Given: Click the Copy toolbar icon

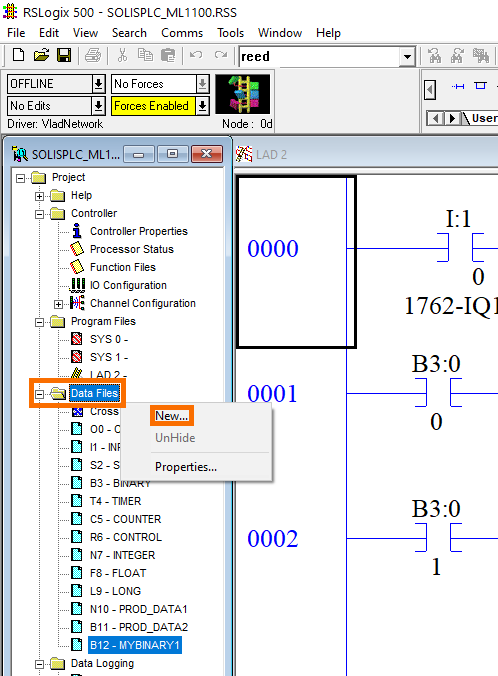Looking at the screenshot, I should tap(145, 56).
